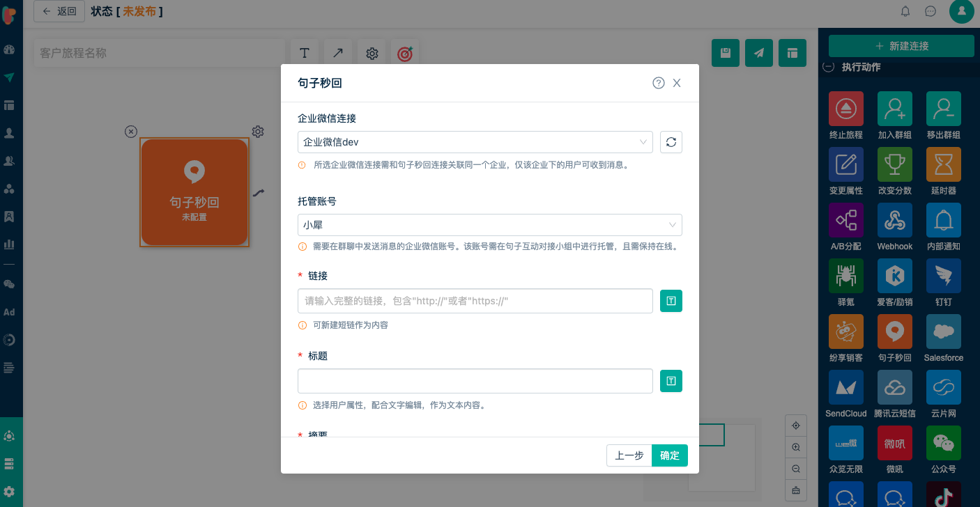Open the 企业微信连接 dropdown

click(x=475, y=142)
